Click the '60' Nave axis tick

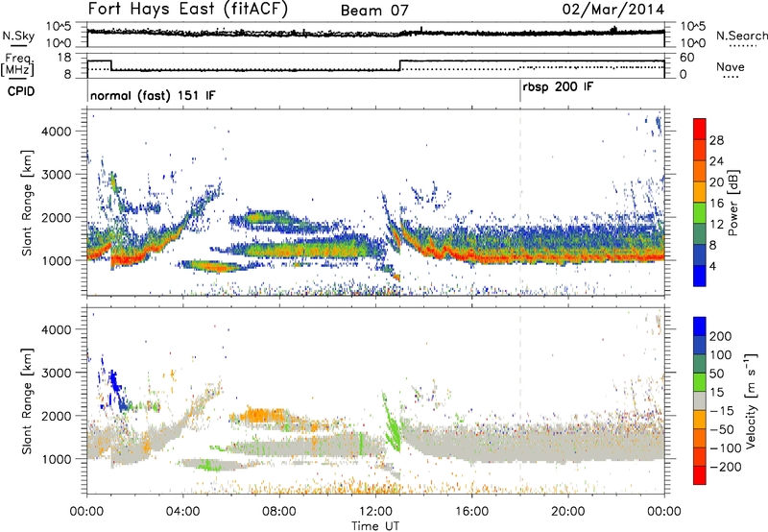pyautogui.click(x=687, y=58)
